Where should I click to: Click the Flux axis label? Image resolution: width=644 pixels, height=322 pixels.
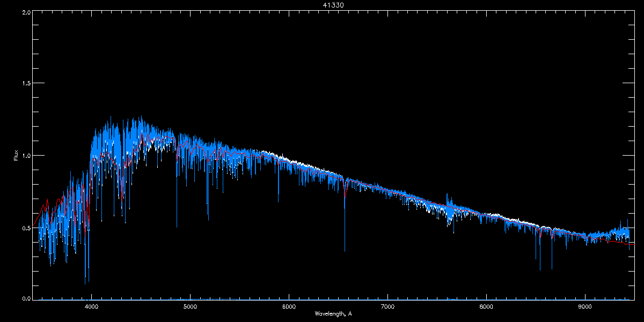[16, 156]
